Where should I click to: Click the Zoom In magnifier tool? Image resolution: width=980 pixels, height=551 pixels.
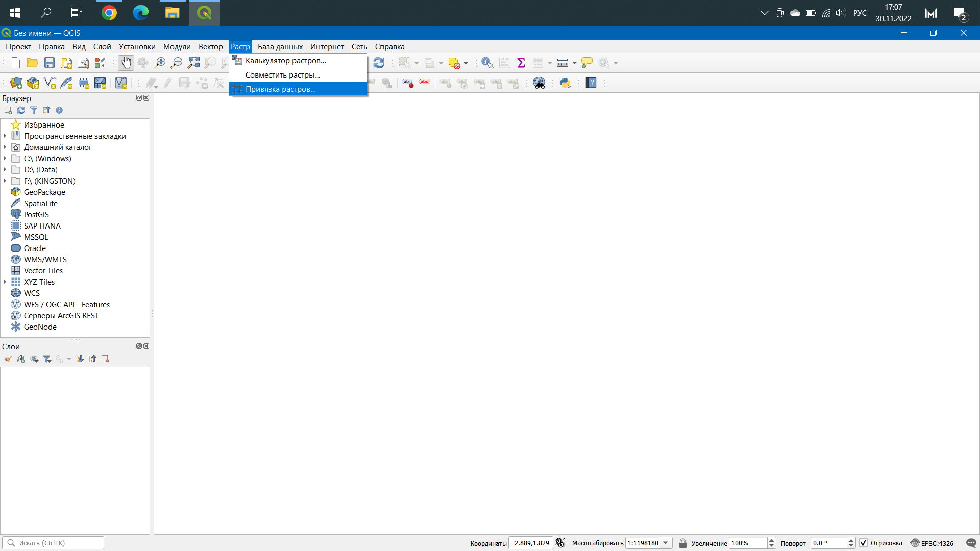coord(160,63)
